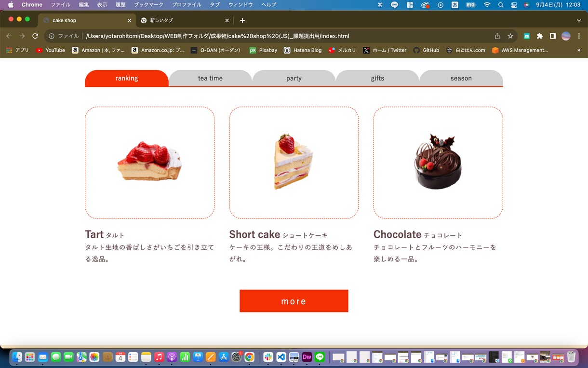Open Google Chrome from the Dock
Screen dimensions: 588x368
coord(249,357)
